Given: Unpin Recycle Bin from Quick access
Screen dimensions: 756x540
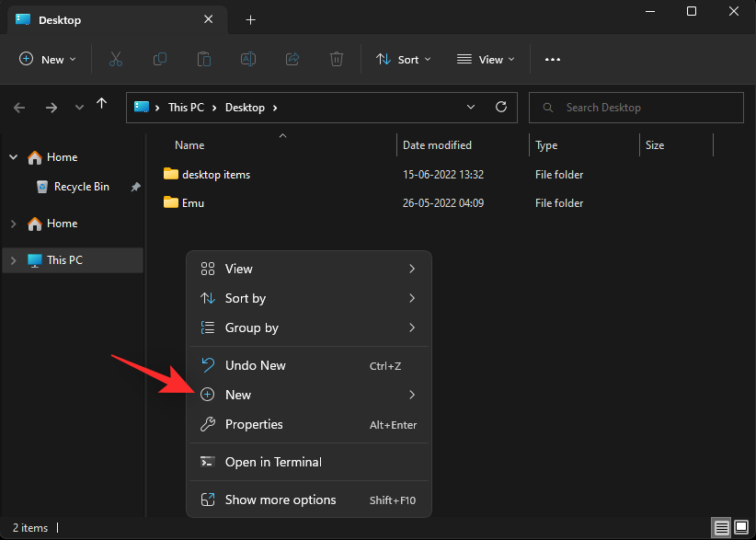Looking at the screenshot, I should [x=135, y=187].
